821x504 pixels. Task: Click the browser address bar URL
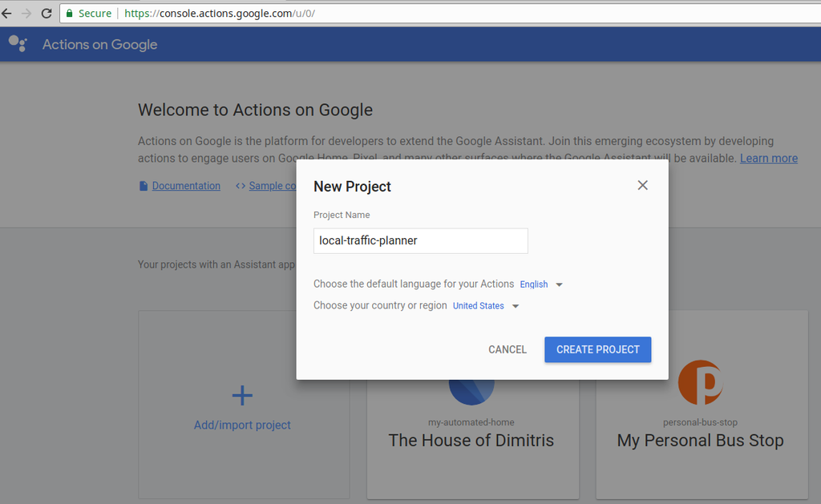click(x=220, y=13)
